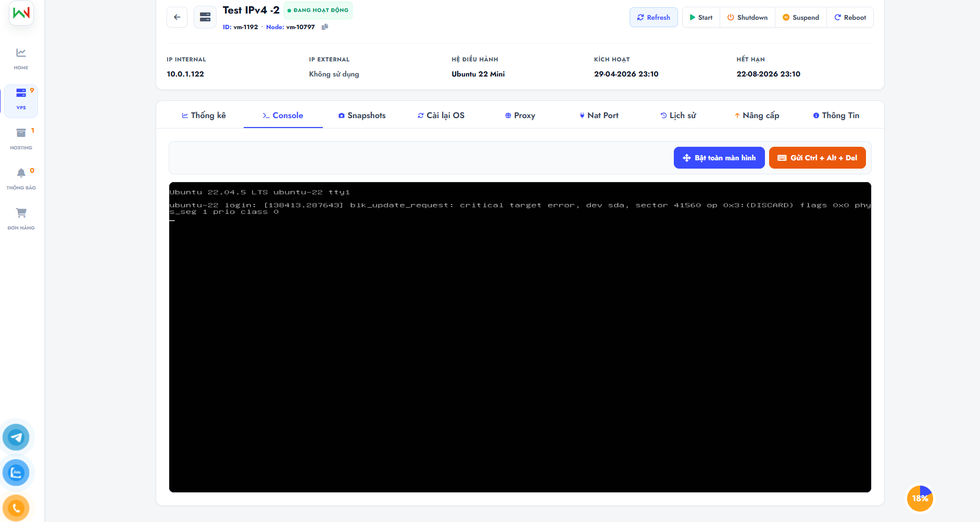Click the ĐANG HOẠT ĐỘNG status badge
Image resolution: width=980 pixels, height=522 pixels.
click(318, 10)
